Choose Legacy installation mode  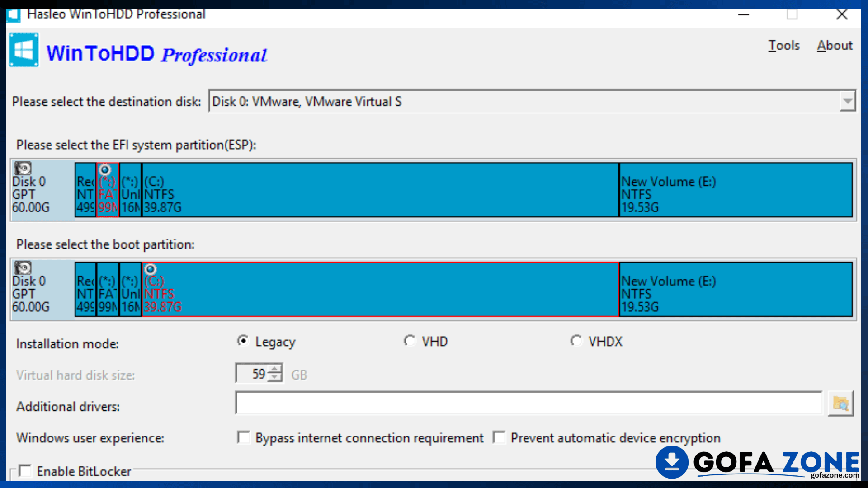coord(243,341)
